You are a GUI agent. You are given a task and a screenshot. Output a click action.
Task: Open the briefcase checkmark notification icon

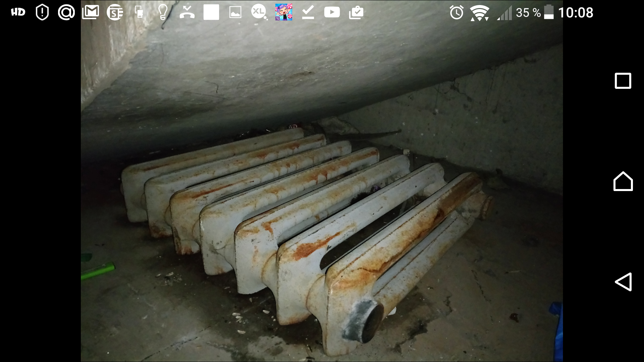point(356,12)
